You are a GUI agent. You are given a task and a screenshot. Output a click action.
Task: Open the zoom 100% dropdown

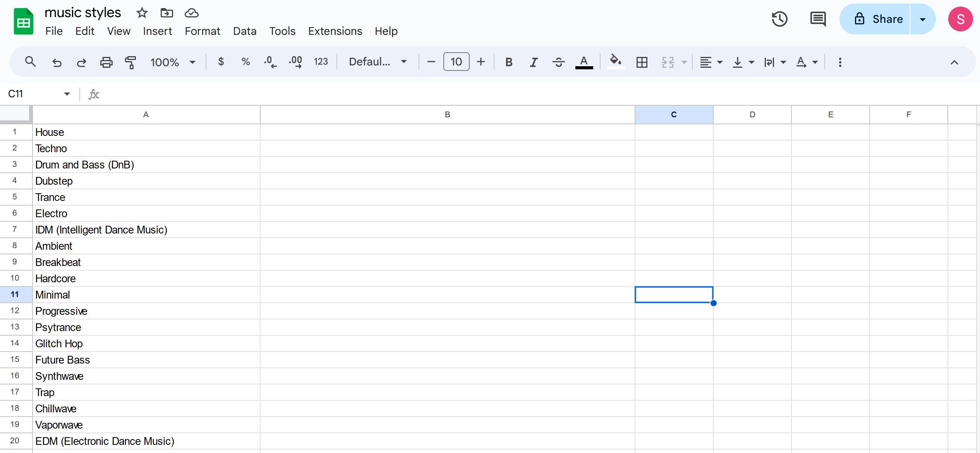pos(173,62)
